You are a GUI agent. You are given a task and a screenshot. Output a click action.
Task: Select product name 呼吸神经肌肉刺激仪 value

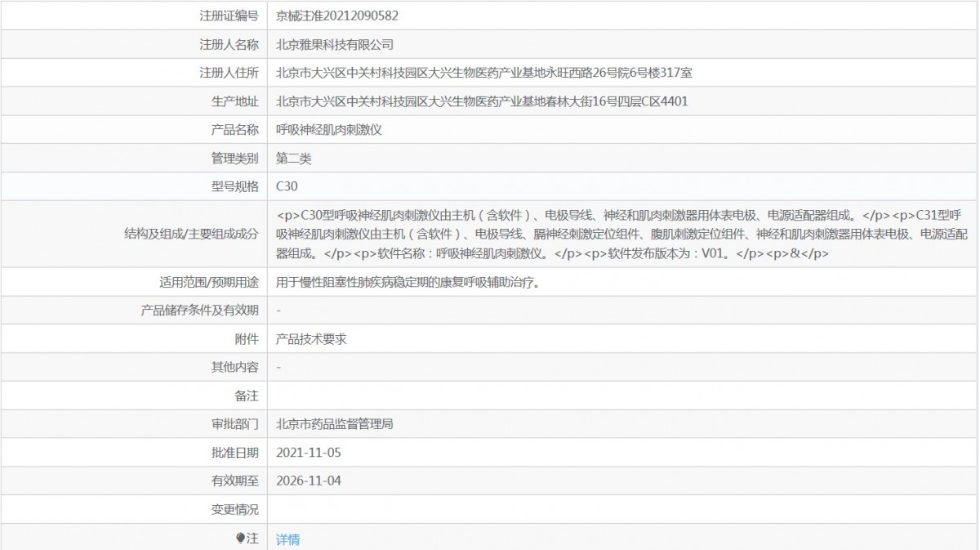click(329, 129)
